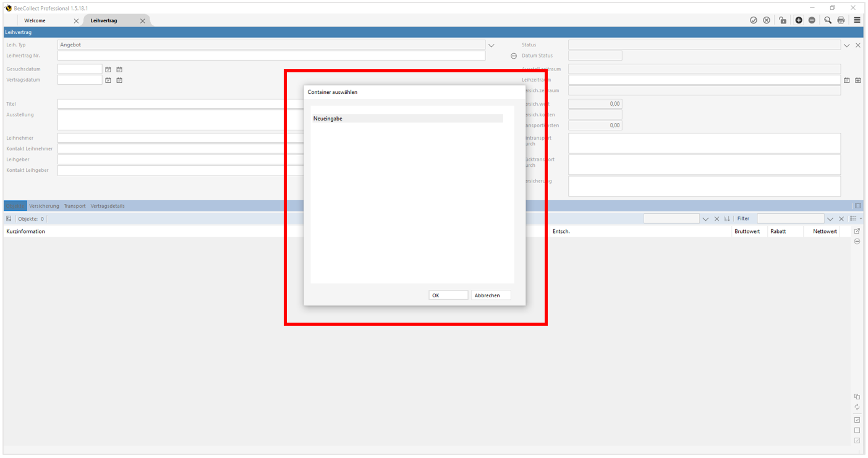Open the calendar picker beside Vertragsdatum
The width and height of the screenshot is (868, 458).
(108, 80)
